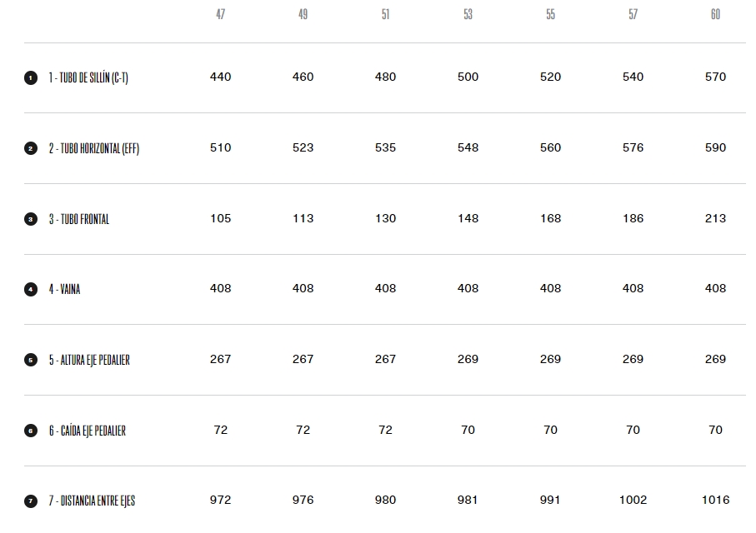Viewport: 756px width, 533px height.
Task: Click the number 1 badge icon
Action: (31, 77)
